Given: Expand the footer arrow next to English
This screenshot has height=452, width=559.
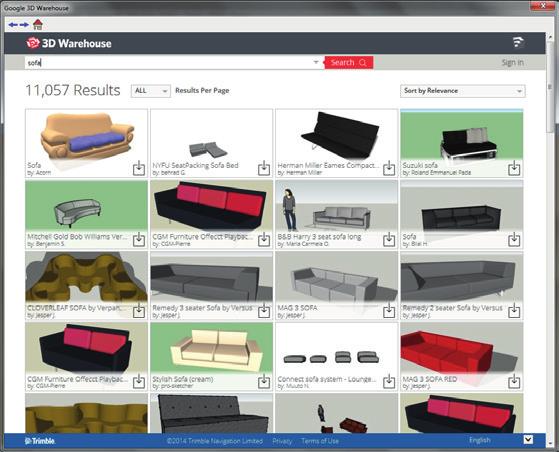Looking at the screenshot, I should [528, 440].
